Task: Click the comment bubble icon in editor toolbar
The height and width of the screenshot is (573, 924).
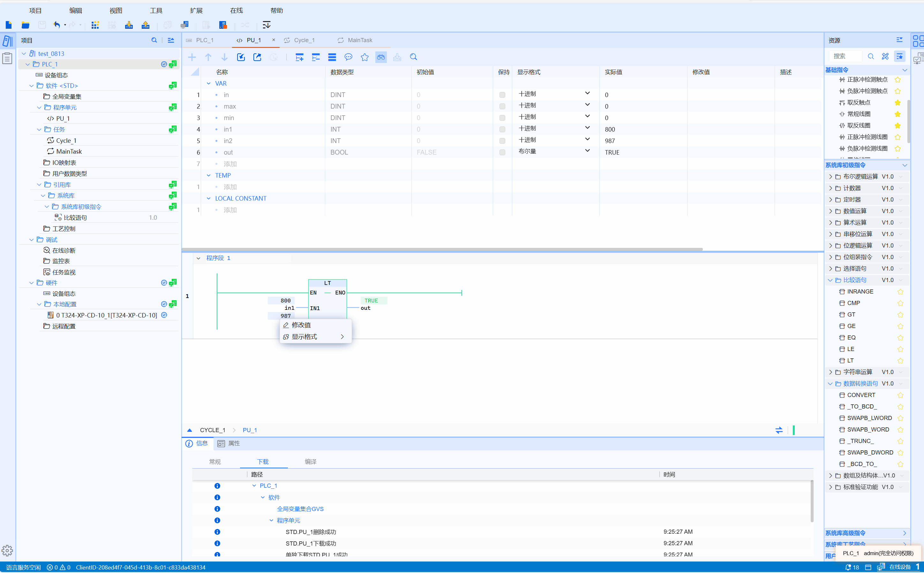Action: coord(348,57)
